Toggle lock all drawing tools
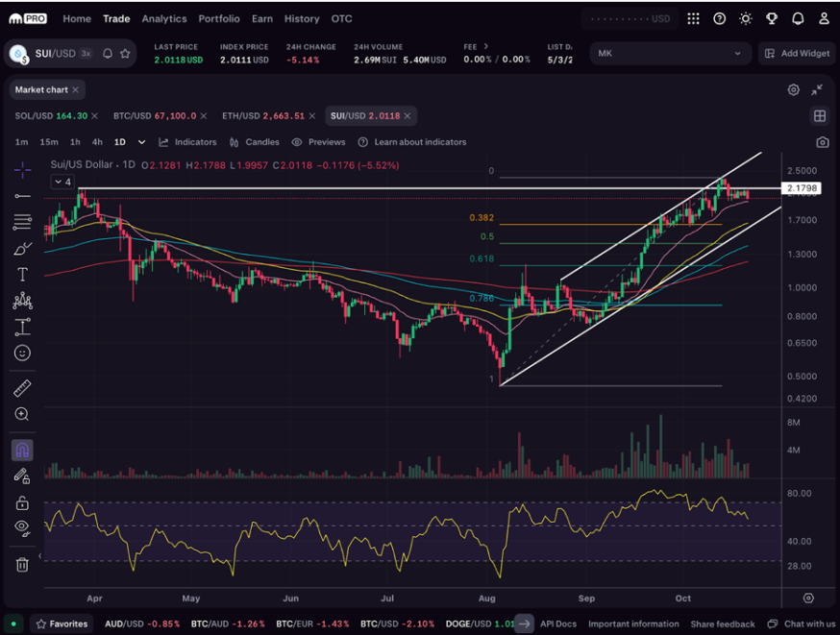840x635 pixels. click(x=22, y=502)
